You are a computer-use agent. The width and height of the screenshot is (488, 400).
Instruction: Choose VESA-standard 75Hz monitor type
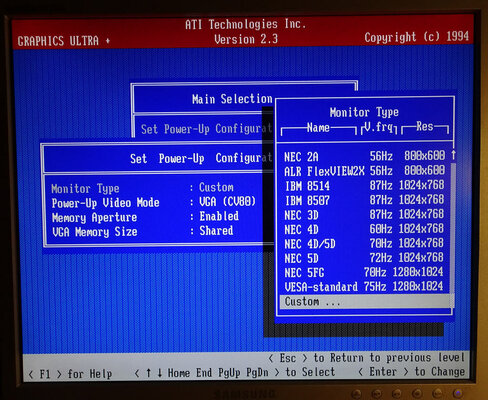click(x=364, y=286)
